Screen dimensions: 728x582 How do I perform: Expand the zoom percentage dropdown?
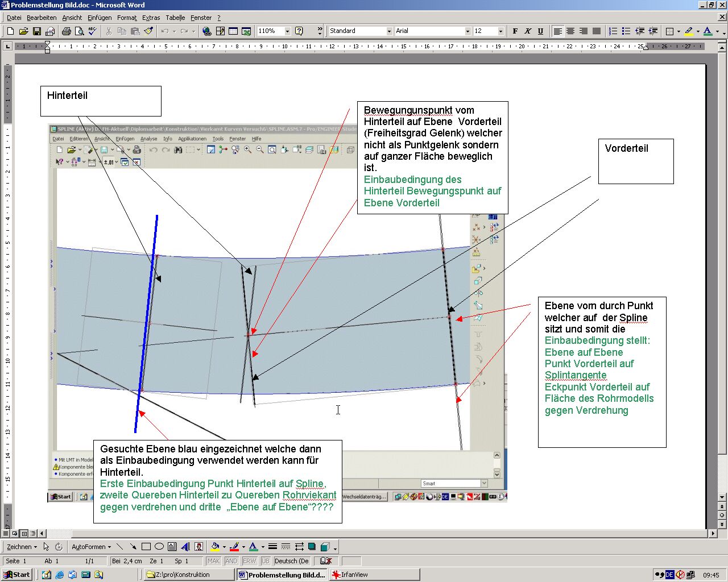pos(287,31)
